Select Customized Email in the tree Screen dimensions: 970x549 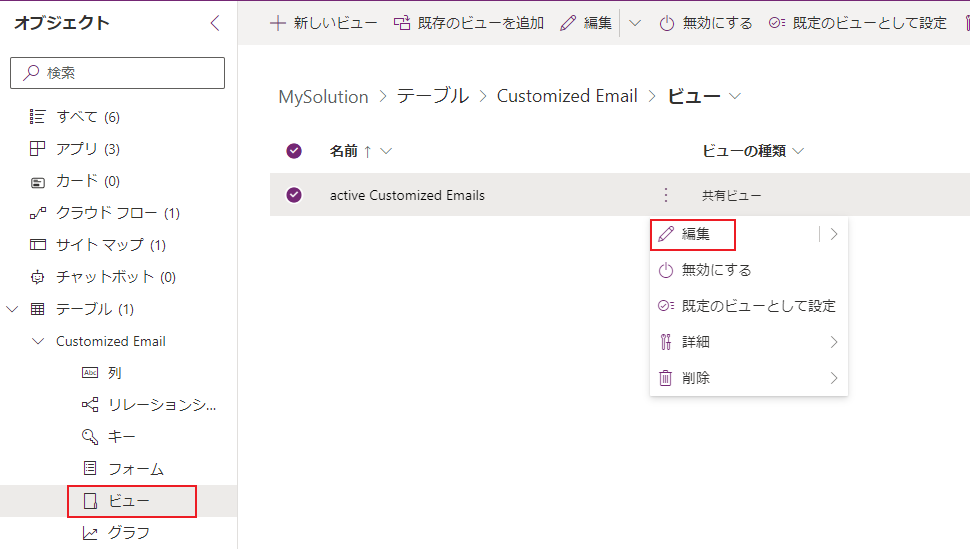pyautogui.click(x=111, y=341)
